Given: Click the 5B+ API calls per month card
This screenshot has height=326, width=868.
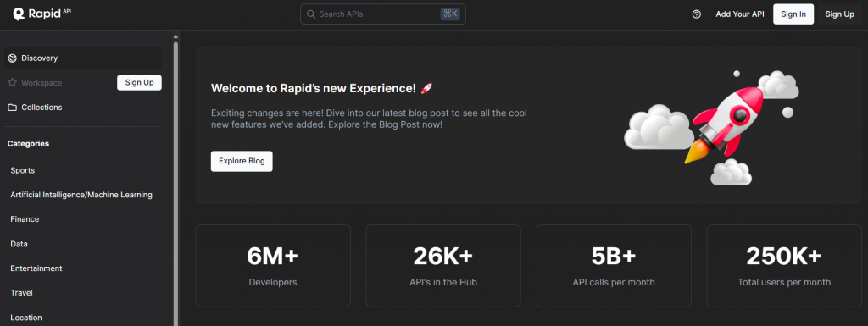Looking at the screenshot, I should [x=614, y=266].
